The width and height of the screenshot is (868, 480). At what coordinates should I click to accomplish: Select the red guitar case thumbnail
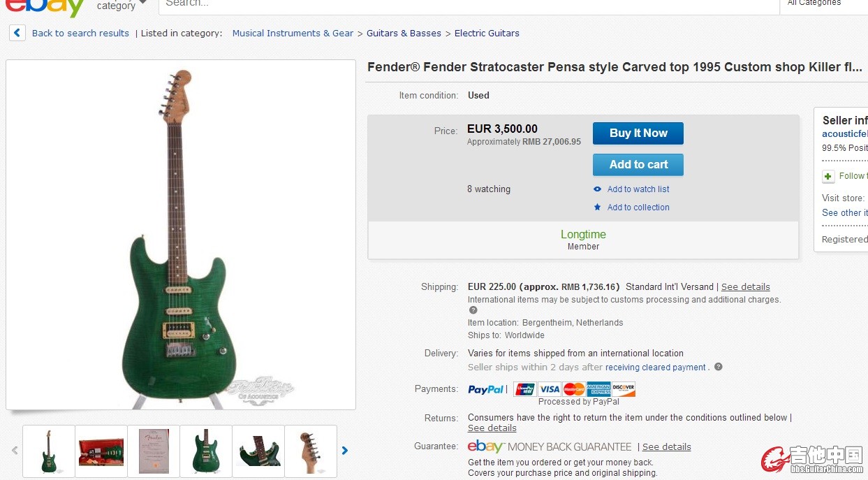click(x=101, y=451)
